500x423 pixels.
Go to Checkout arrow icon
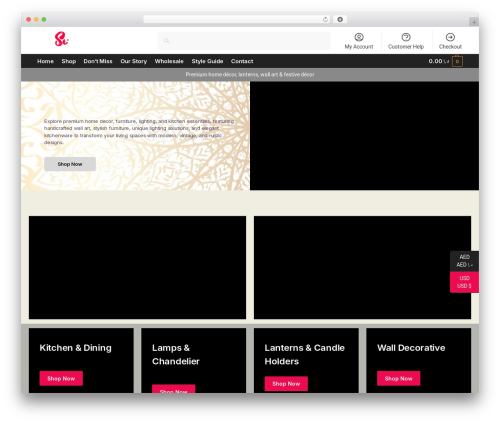pyautogui.click(x=450, y=37)
